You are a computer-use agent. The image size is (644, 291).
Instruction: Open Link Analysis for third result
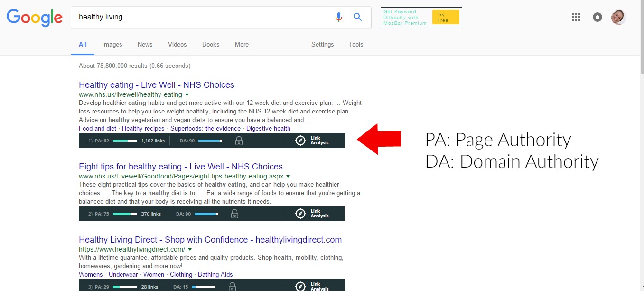tap(312, 286)
